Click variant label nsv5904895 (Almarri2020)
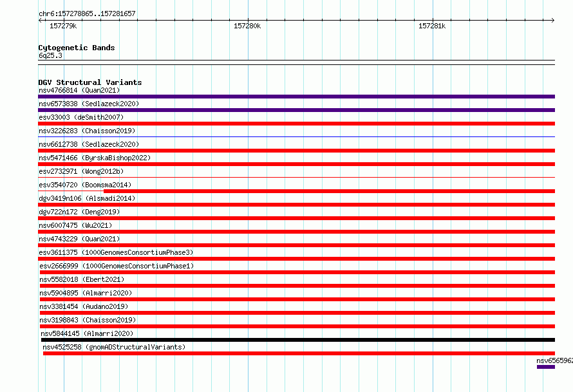Viewport: 573px width, 392px height. tap(86, 293)
